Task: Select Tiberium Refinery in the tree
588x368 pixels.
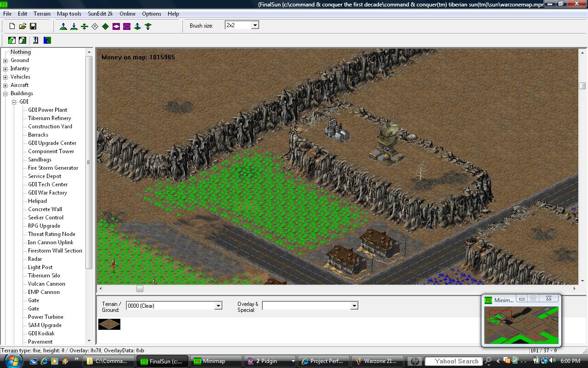Action: 50,118
